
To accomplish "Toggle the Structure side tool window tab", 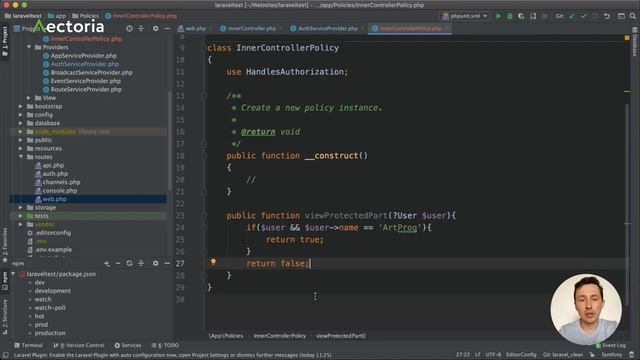I will [5, 317].
